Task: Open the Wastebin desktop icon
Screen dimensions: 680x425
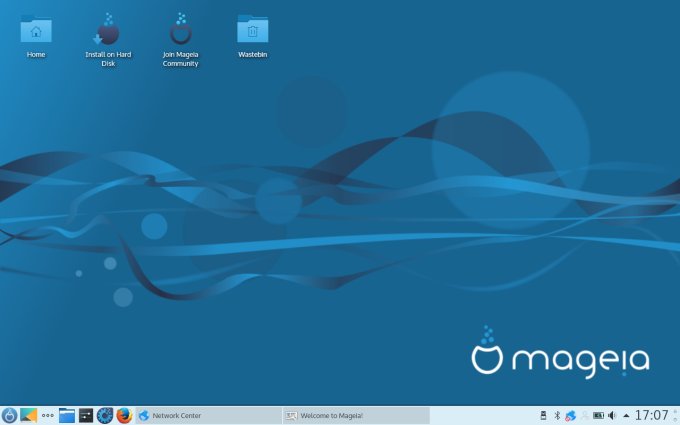Action: coord(252,37)
